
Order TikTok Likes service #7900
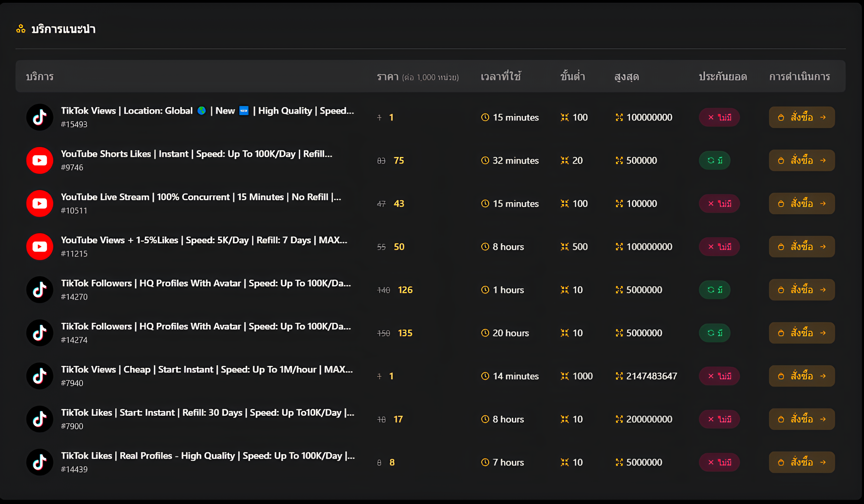pos(802,419)
